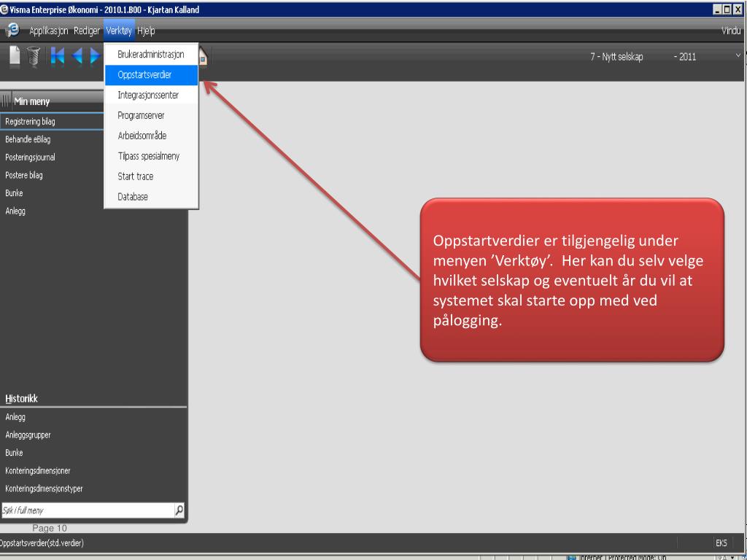Open Bunke under Historikk

click(x=14, y=452)
